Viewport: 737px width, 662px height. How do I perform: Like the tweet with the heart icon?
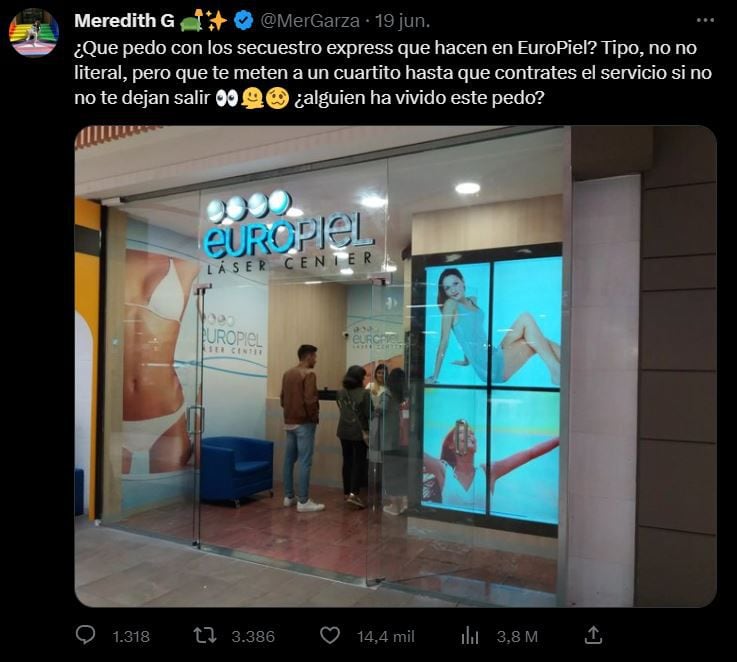329,636
